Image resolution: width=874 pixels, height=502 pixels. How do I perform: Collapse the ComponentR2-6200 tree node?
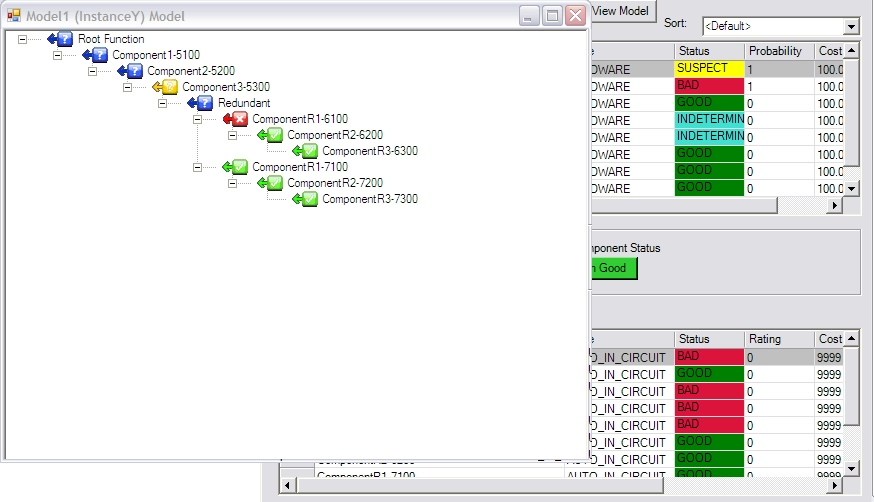[x=232, y=135]
